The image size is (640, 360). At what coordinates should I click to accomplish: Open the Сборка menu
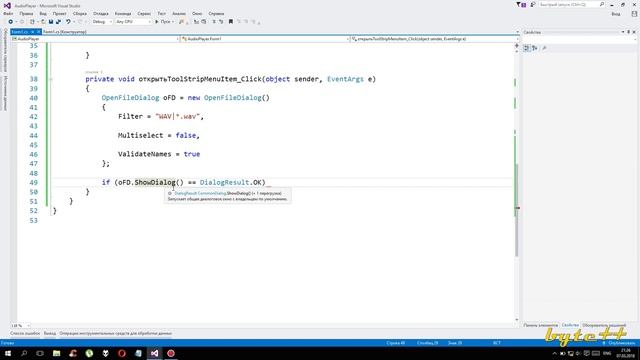pos(80,13)
